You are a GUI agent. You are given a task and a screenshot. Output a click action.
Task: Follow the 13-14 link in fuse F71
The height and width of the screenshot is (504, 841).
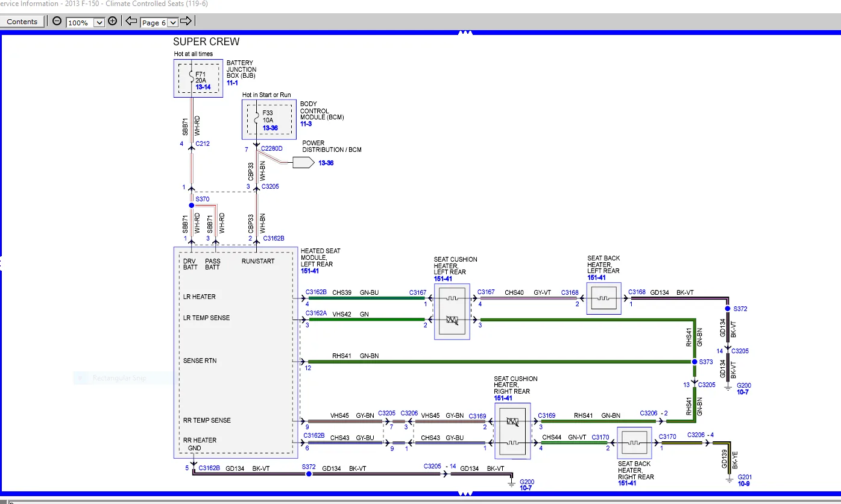coord(203,87)
